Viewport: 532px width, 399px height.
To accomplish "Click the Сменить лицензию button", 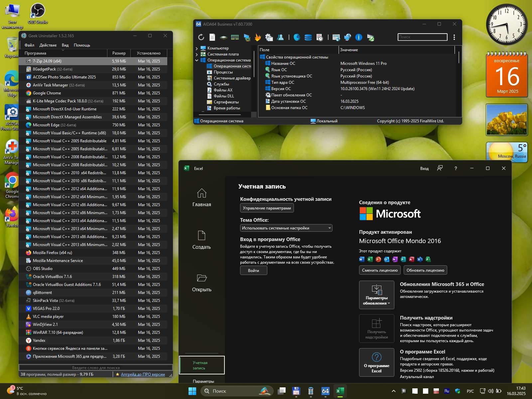I will pyautogui.click(x=380, y=270).
